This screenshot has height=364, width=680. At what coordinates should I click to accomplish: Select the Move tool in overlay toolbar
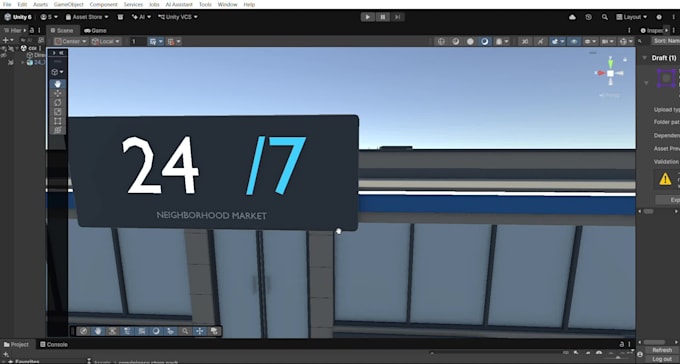(58, 93)
